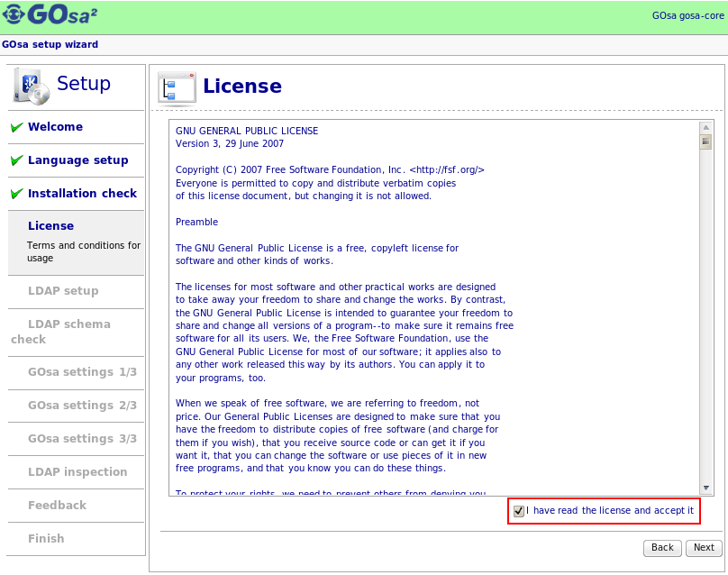This screenshot has height=575, width=728.
Task: Open the Welcome step
Action: click(x=55, y=127)
